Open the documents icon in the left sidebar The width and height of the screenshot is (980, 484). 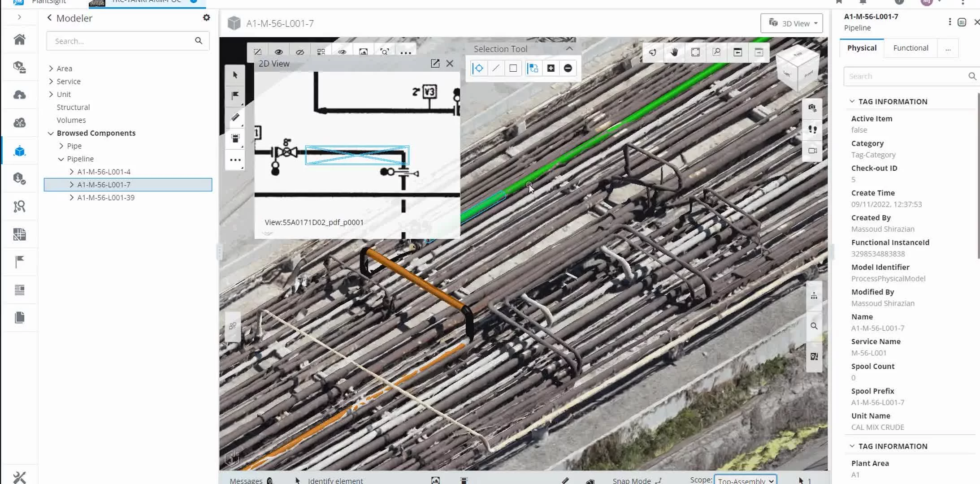[20, 318]
